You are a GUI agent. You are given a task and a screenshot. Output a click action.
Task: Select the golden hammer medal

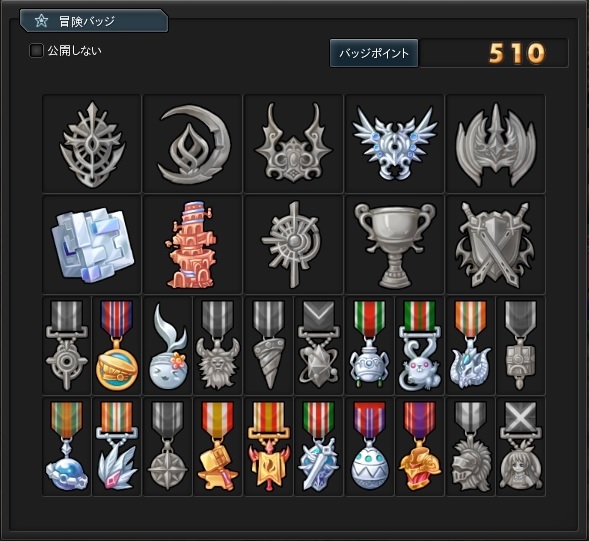pyautogui.click(x=217, y=446)
